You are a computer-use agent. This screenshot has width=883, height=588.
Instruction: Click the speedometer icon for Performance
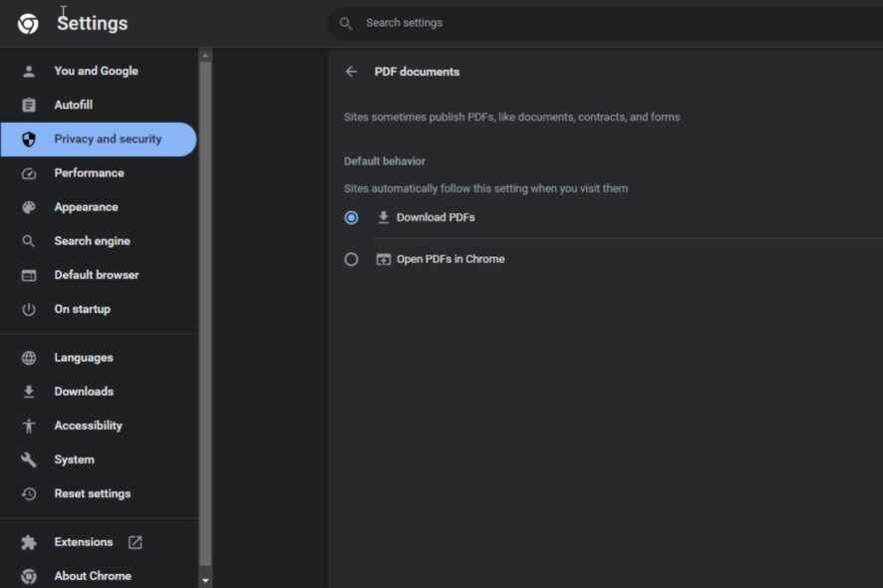pos(29,173)
